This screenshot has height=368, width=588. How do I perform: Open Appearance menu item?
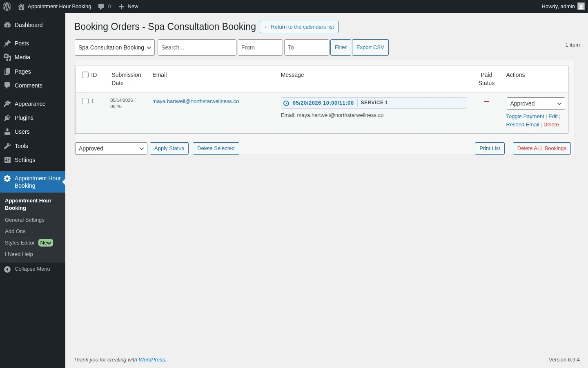point(33,104)
